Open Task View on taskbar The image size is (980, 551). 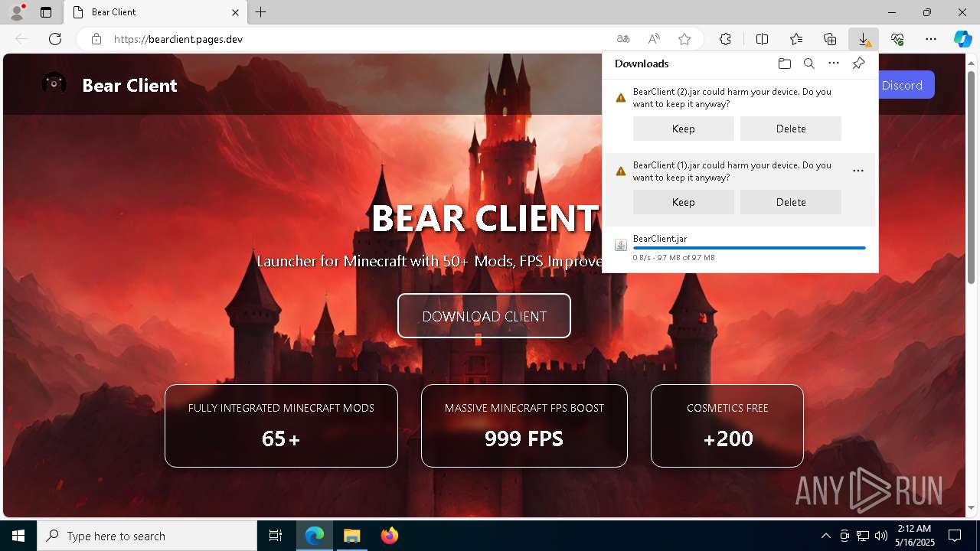[x=276, y=536]
